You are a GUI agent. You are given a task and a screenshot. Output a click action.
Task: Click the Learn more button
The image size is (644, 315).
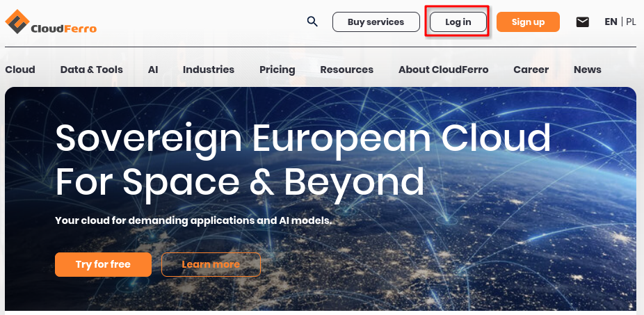[x=211, y=264]
